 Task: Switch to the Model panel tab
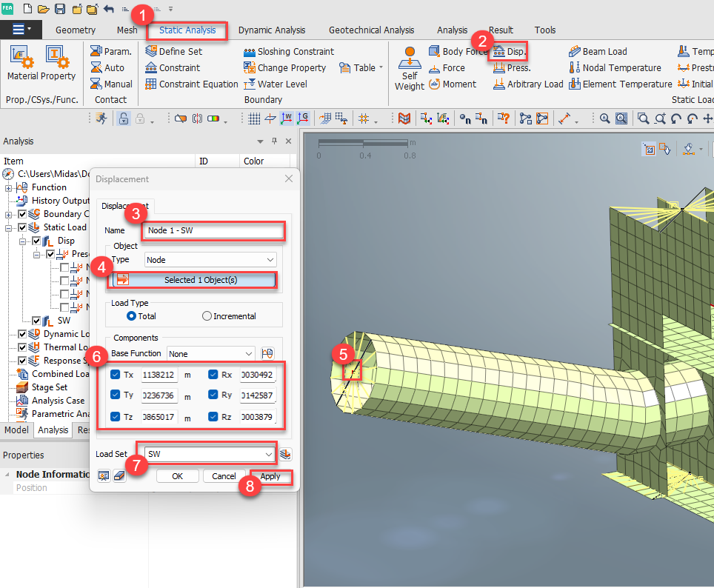point(18,430)
